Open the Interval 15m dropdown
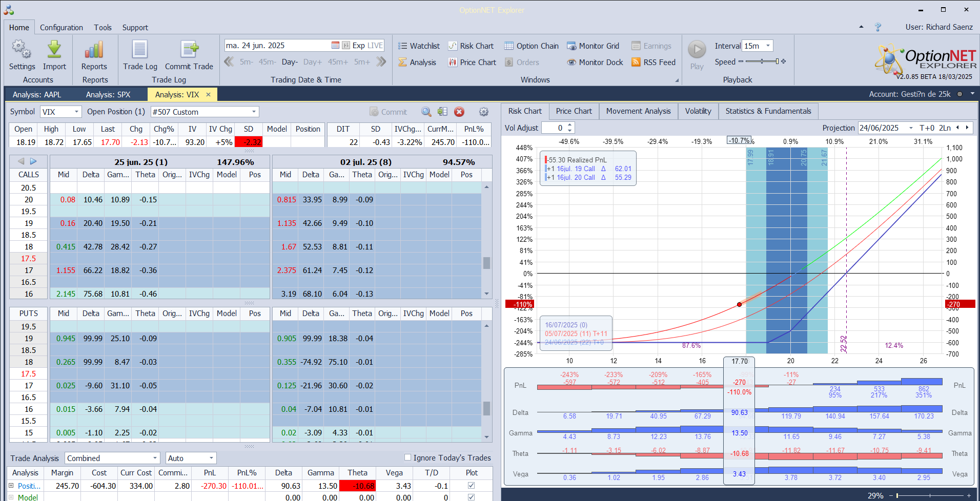The height and width of the screenshot is (501, 980). pyautogui.click(x=768, y=46)
